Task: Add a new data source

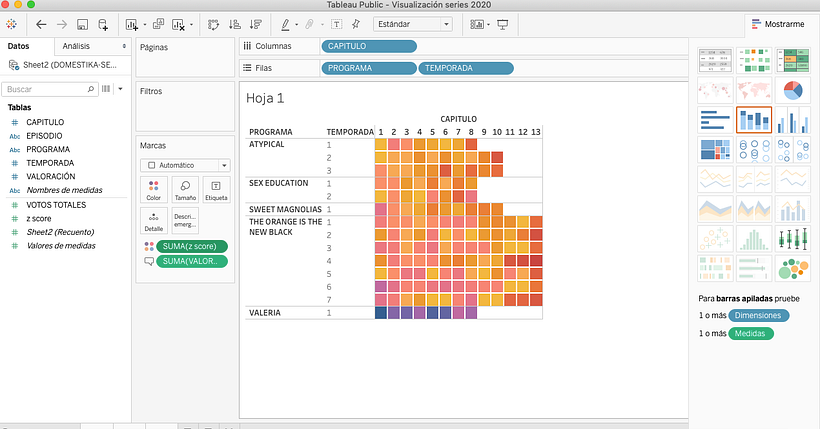Action: click(103, 24)
